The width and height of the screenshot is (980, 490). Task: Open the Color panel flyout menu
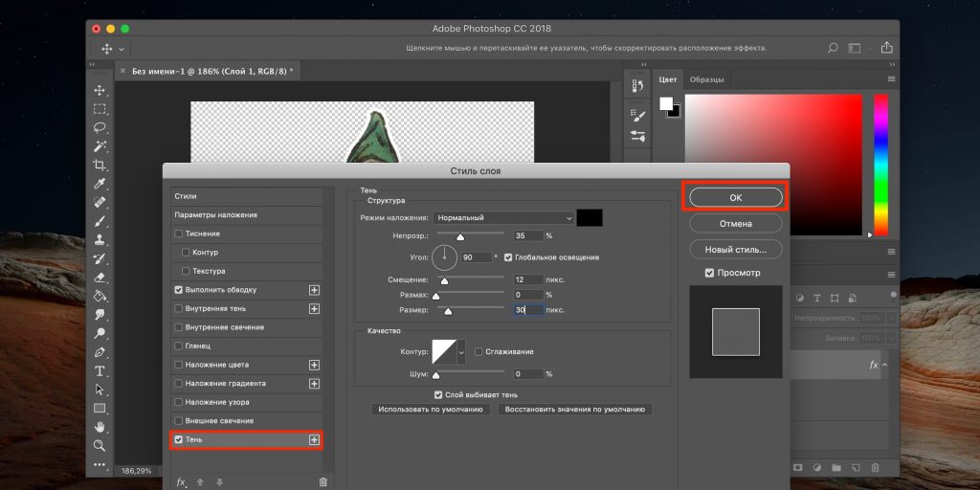(892, 78)
